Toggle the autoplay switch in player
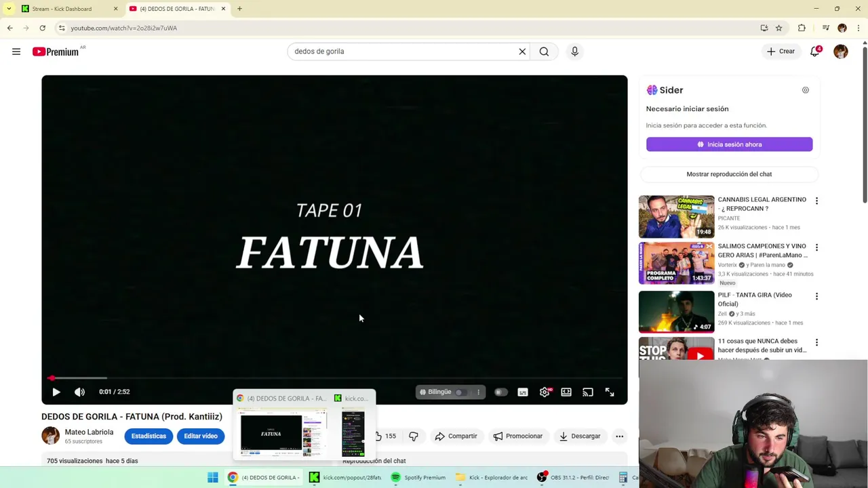 tap(500, 392)
